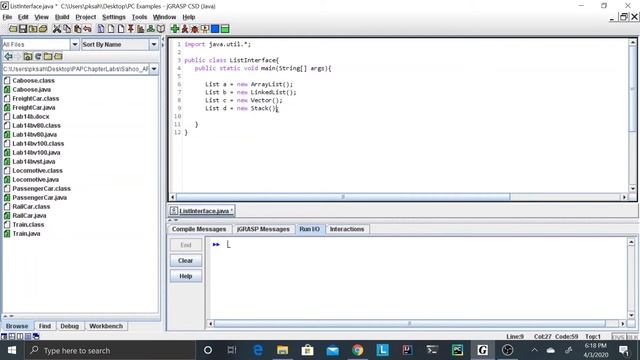
Task: Click the Run I/O horizontal scrollbar
Action: click(x=409, y=324)
